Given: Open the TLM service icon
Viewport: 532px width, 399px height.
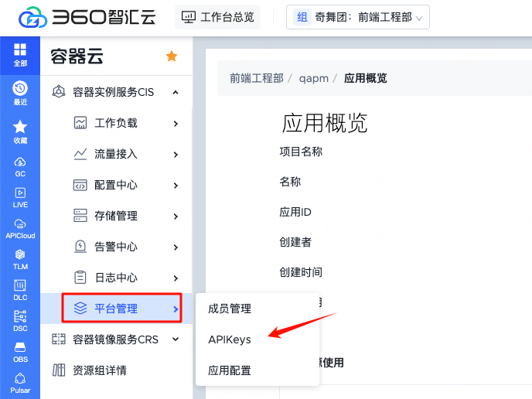Looking at the screenshot, I should 20,254.
